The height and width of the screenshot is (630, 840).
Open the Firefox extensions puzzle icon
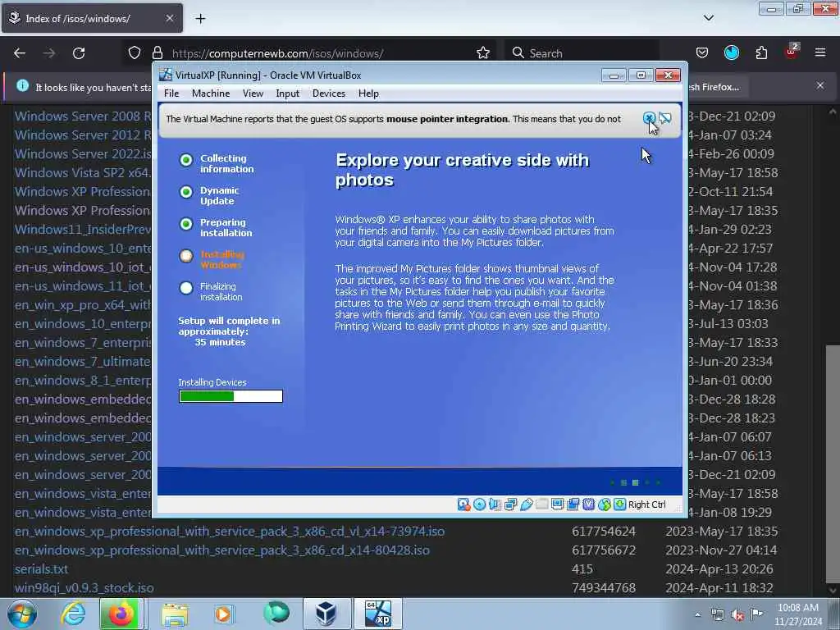pos(761,52)
